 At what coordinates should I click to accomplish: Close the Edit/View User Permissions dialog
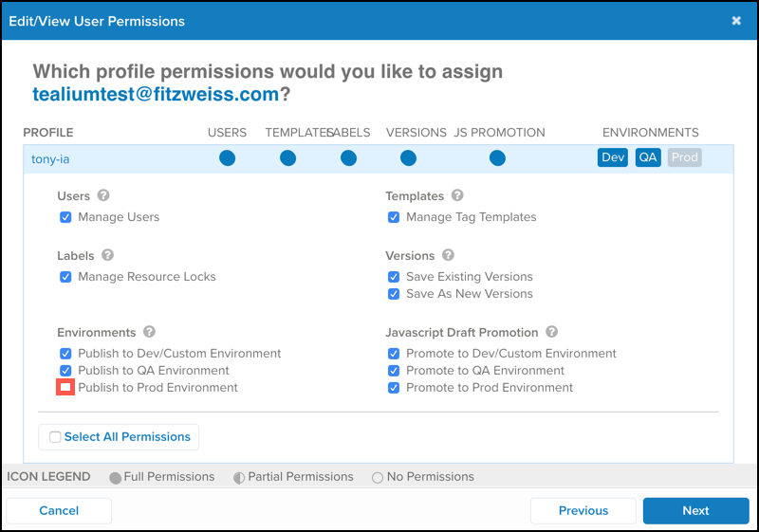coord(736,21)
